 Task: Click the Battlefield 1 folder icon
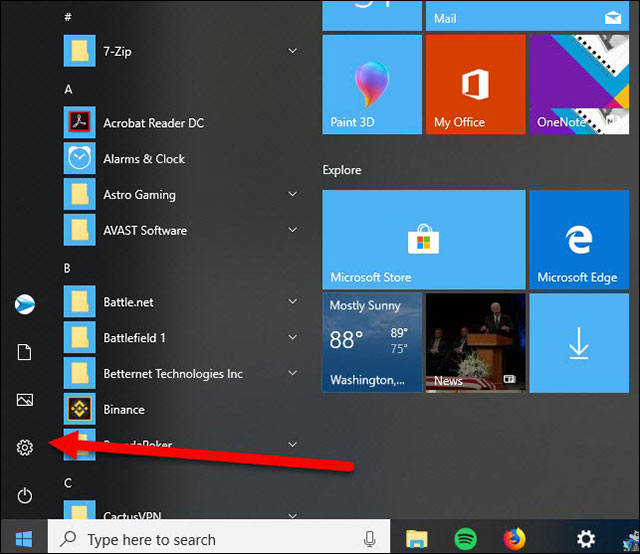pos(80,337)
